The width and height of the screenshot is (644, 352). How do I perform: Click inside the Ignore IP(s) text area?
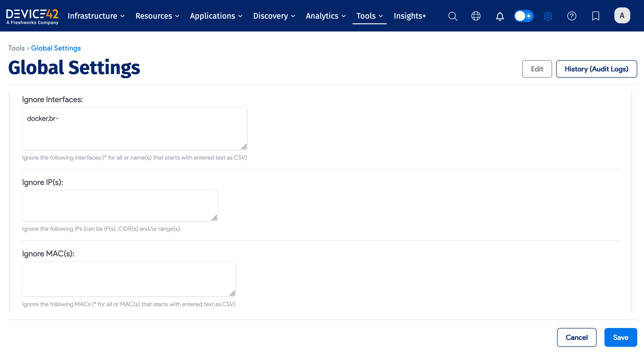point(120,206)
